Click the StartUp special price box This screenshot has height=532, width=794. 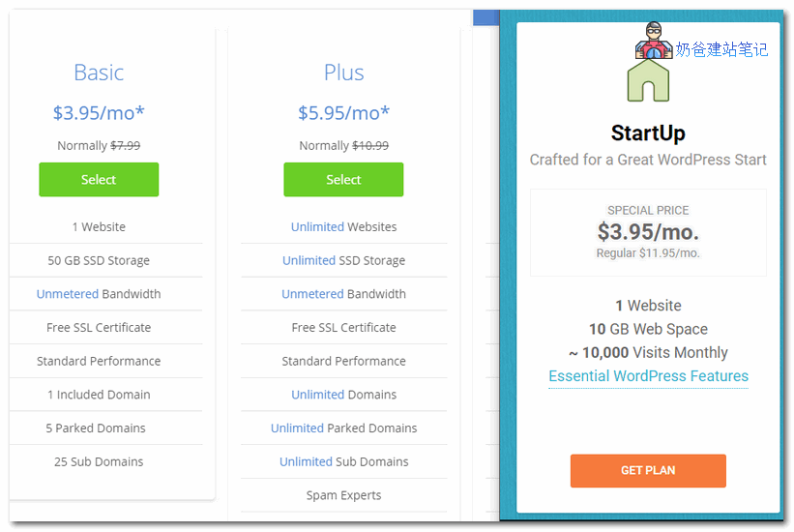(x=648, y=232)
